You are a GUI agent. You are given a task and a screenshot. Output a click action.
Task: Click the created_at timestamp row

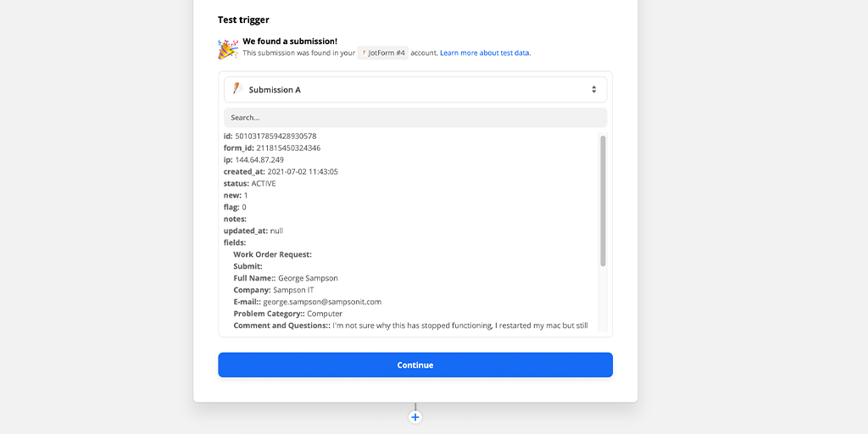(281, 171)
